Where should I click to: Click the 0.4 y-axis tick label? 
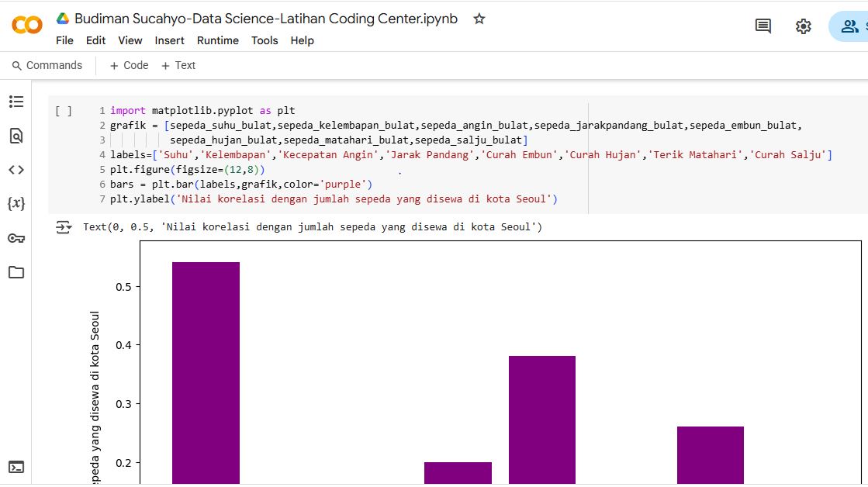click(123, 345)
